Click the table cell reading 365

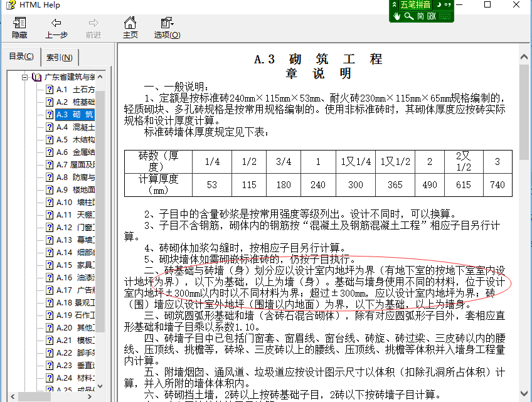click(395, 185)
